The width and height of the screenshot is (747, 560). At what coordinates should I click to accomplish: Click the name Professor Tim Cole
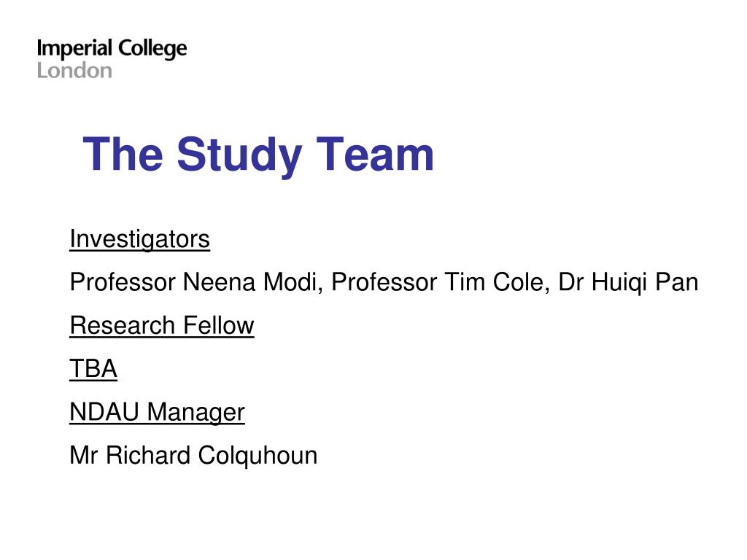pyautogui.click(x=436, y=282)
